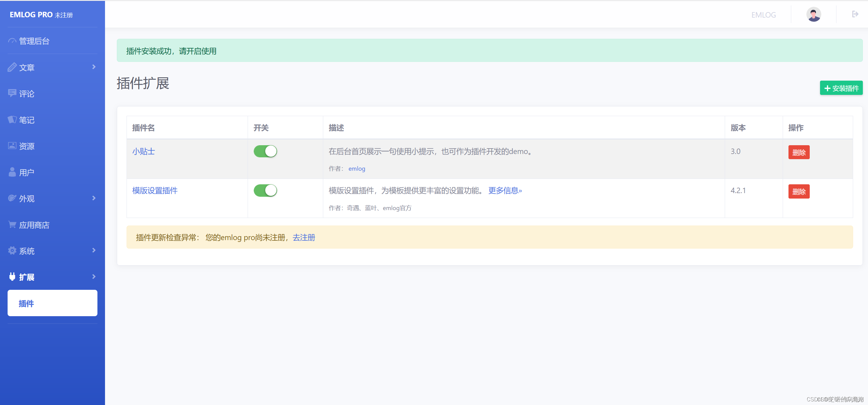Screen dimensions: 868x405
Task: Click the dashboard gauge icon
Action: (12, 41)
